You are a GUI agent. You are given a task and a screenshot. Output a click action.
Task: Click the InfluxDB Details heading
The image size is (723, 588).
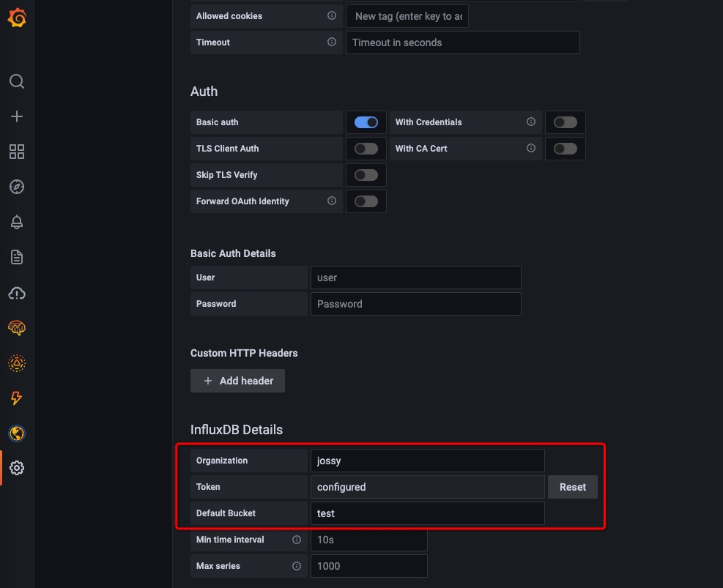coord(237,430)
